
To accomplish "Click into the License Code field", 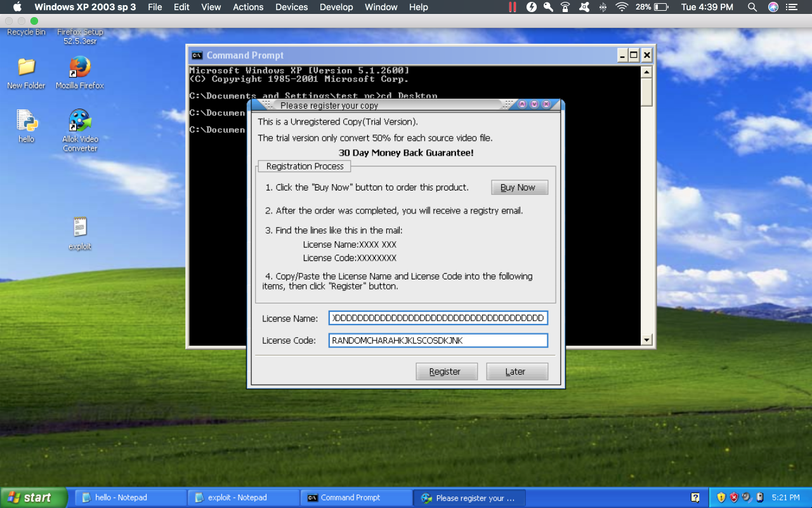I will pos(438,340).
